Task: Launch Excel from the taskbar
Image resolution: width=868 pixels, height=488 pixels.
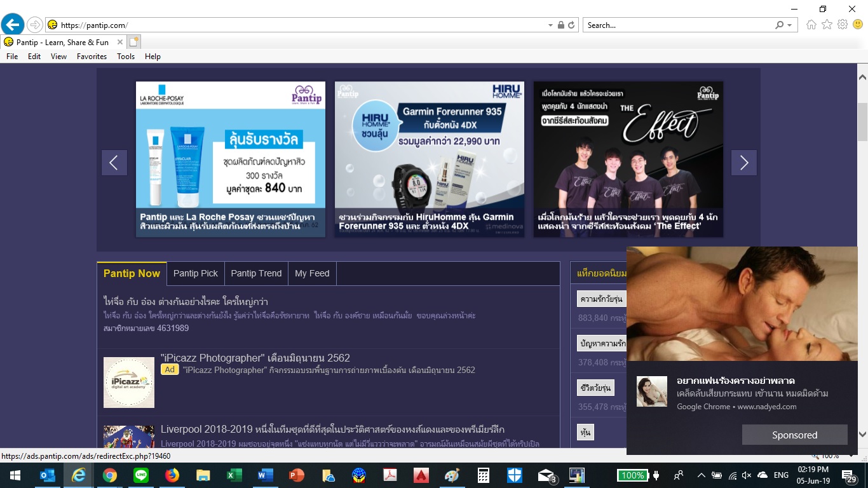Action: [x=234, y=475]
